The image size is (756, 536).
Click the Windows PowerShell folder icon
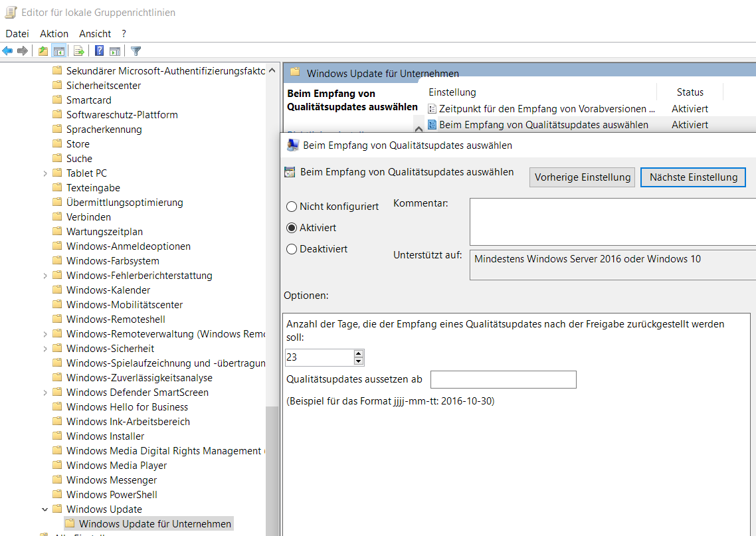click(x=57, y=494)
